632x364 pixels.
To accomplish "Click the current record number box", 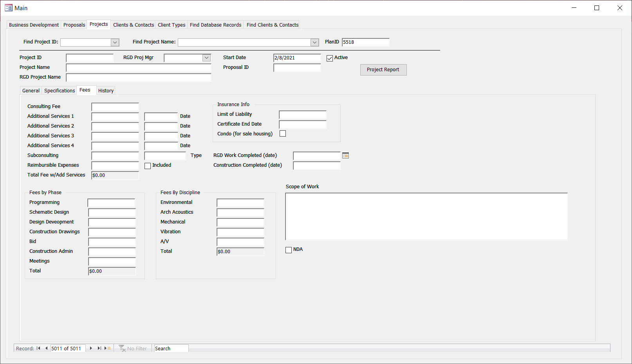I will [68, 348].
